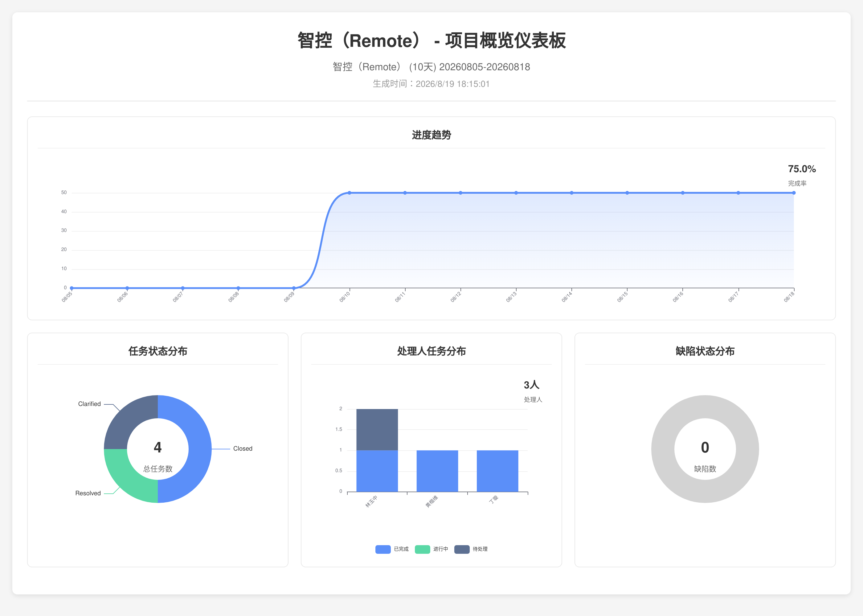Click 丁璇's blue 已完成 bar
The width and height of the screenshot is (863, 616).
tap(497, 471)
